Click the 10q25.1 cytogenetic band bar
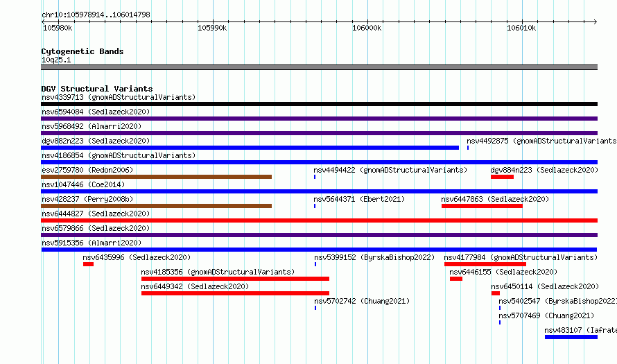 coord(319,67)
